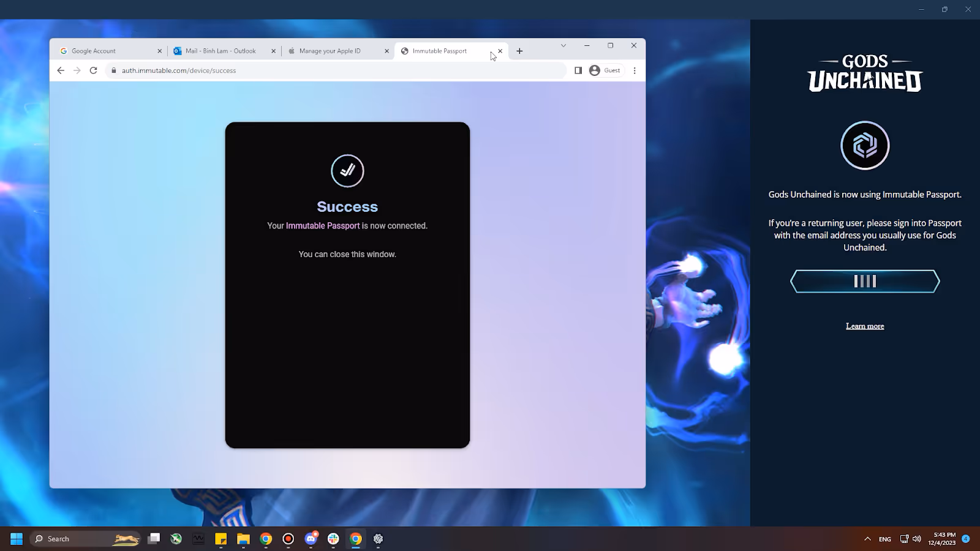
Task: Open the Learn more link
Action: [x=865, y=326]
